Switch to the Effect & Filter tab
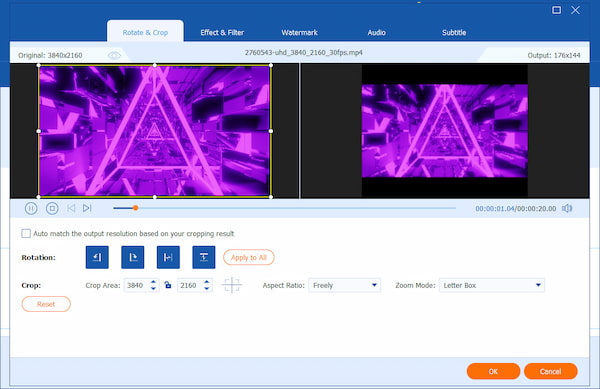This screenshot has width=600, height=389. 222,33
